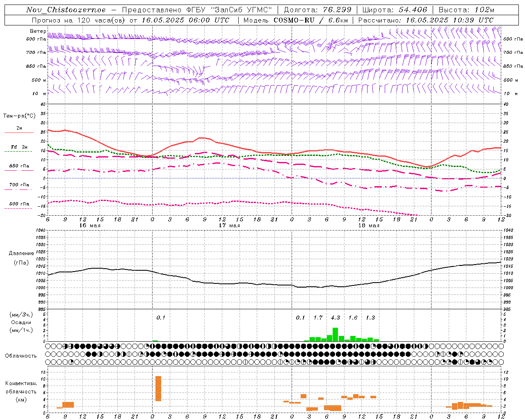Click the '1.6' precipitation total value
The image size is (525, 420).
353,317
